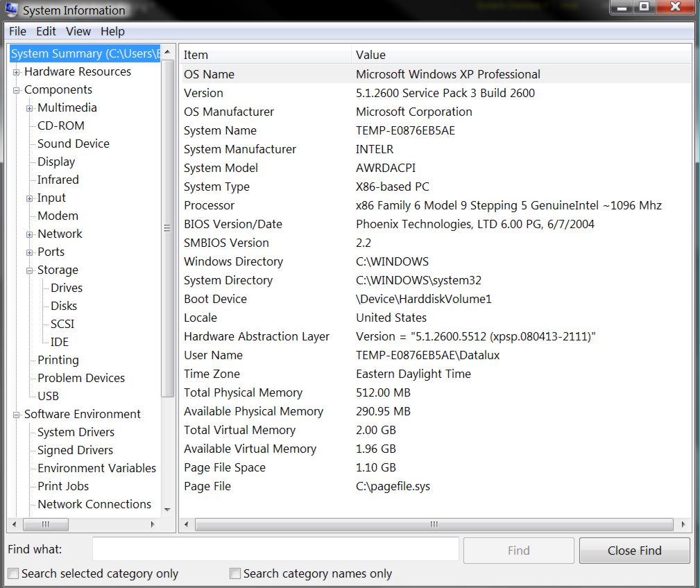The image size is (700, 588).
Task: Select the CD-ROM tree item
Action: pyautogui.click(x=61, y=126)
